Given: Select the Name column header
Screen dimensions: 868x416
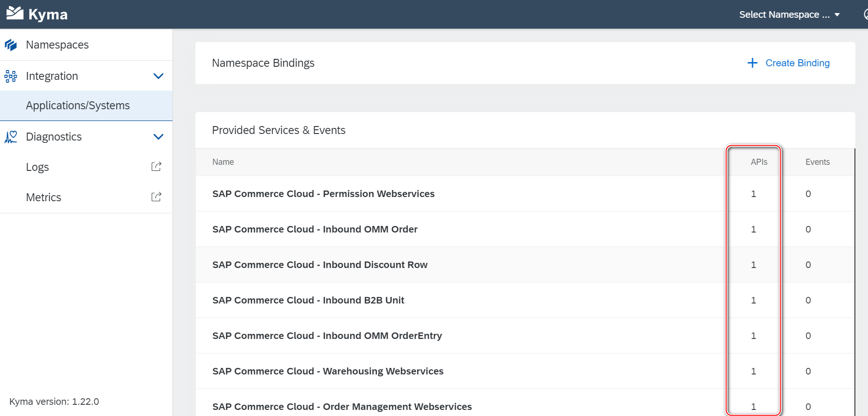Looking at the screenshot, I should [x=223, y=162].
